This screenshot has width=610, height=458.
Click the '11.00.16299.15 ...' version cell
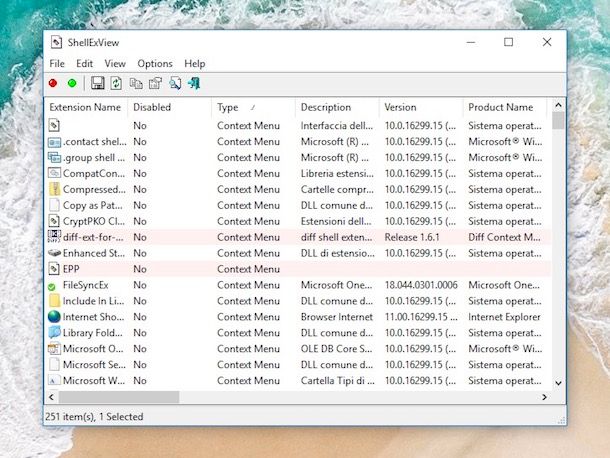421,317
